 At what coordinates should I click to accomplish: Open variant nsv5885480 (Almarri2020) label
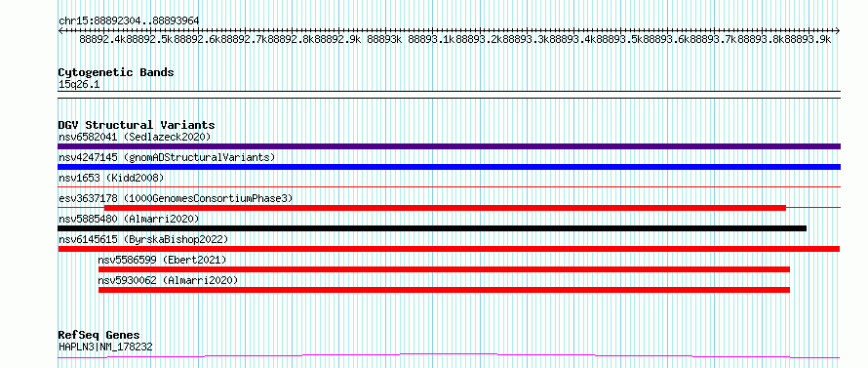[x=129, y=219]
